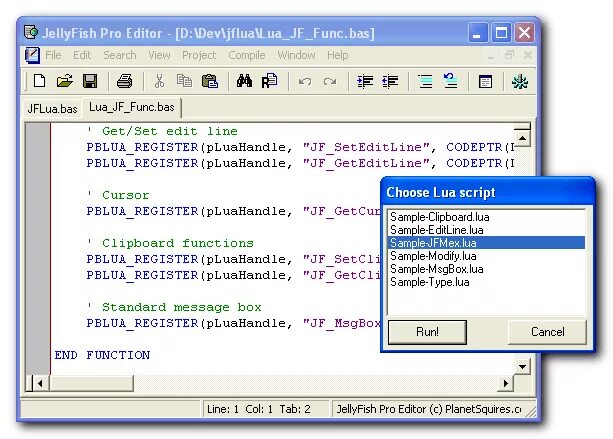Minimize the document with the menu bar button
The width and height of the screenshot is (613, 439).
point(491,56)
